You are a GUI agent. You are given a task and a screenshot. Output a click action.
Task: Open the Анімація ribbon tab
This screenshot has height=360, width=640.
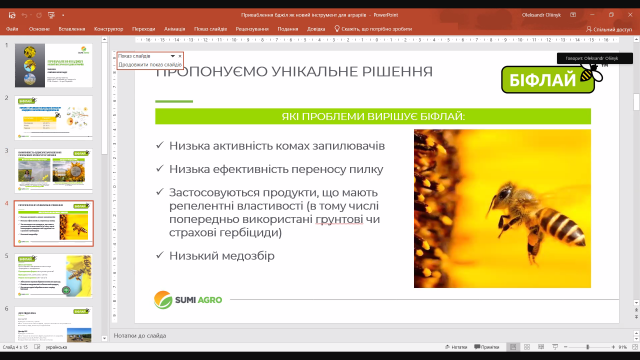coord(175,29)
